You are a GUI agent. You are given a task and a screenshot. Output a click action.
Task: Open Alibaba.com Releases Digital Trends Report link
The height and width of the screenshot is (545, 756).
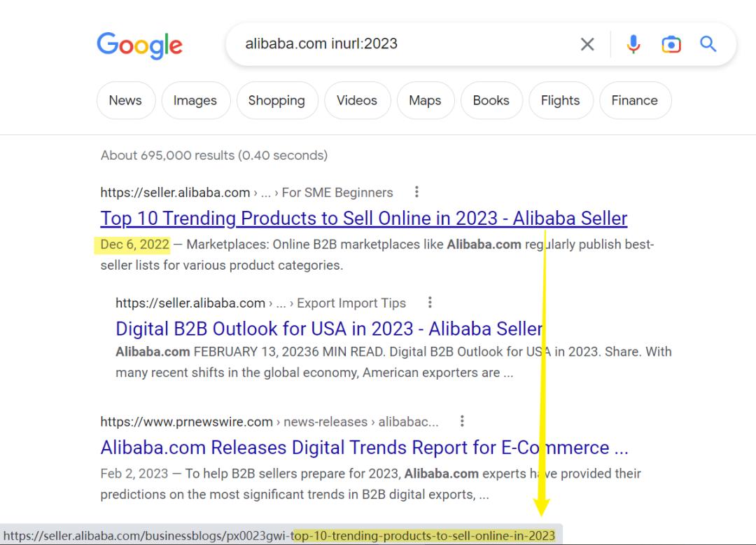[x=364, y=448]
